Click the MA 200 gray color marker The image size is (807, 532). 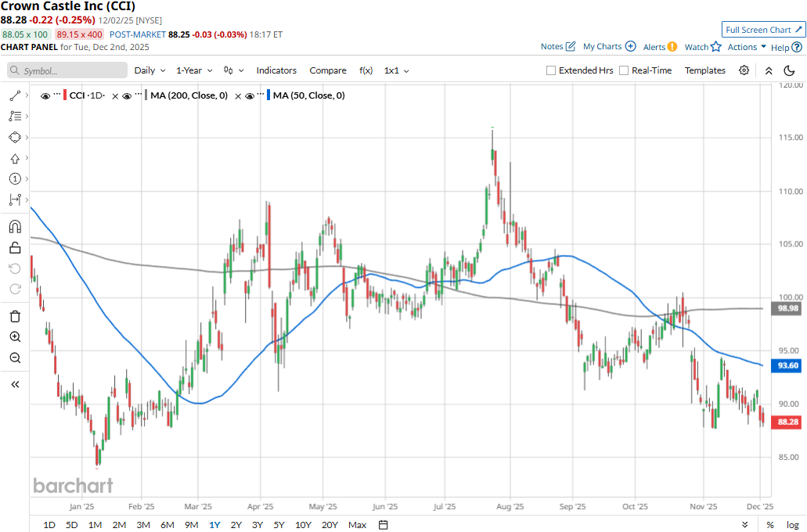[146, 95]
